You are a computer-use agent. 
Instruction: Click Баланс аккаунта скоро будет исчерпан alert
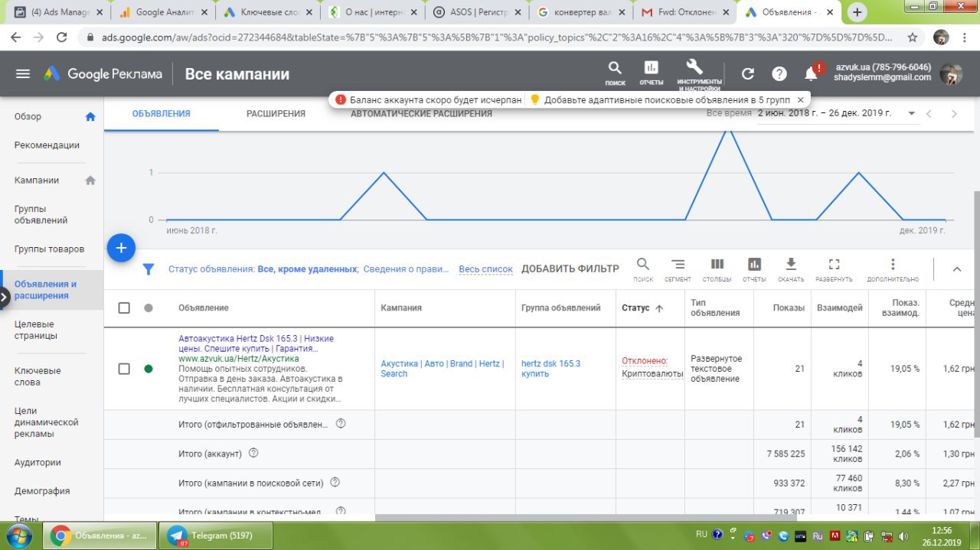tap(429, 99)
